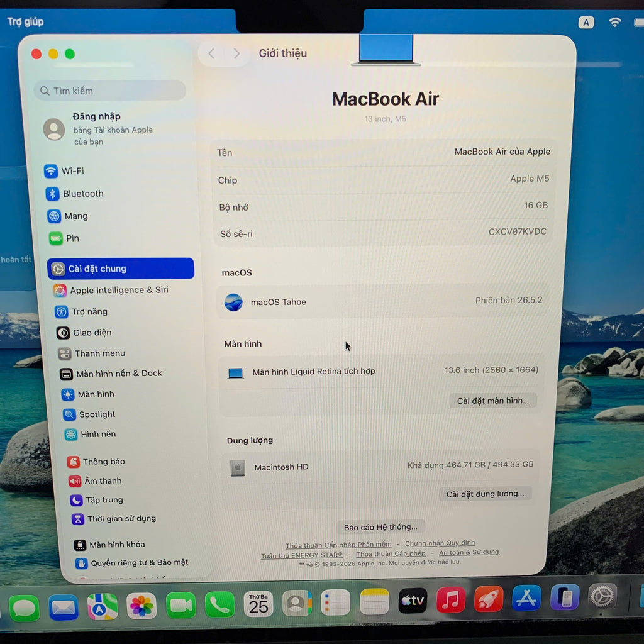This screenshot has width=644, height=644.
Task: Click Đăng nhập Apple account entry
Action: click(99, 129)
